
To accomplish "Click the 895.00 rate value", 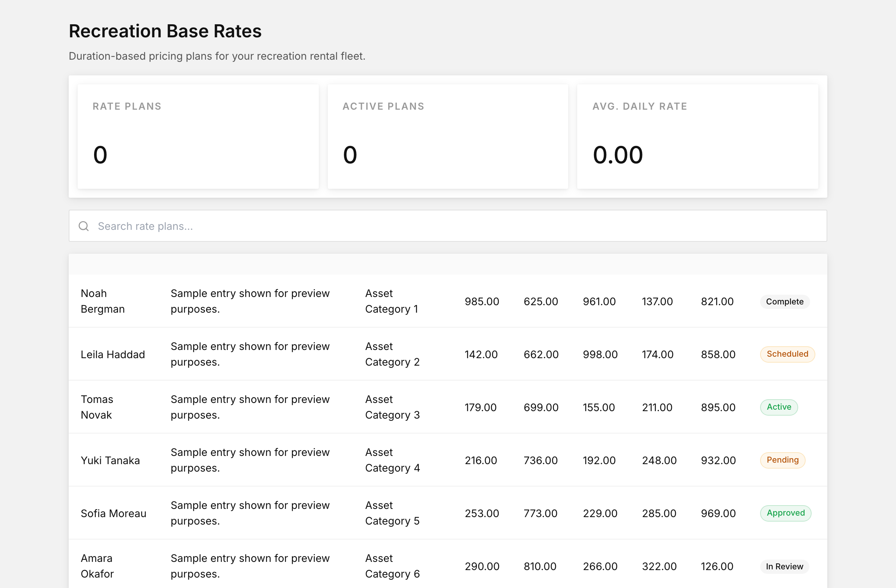I will [x=718, y=407].
